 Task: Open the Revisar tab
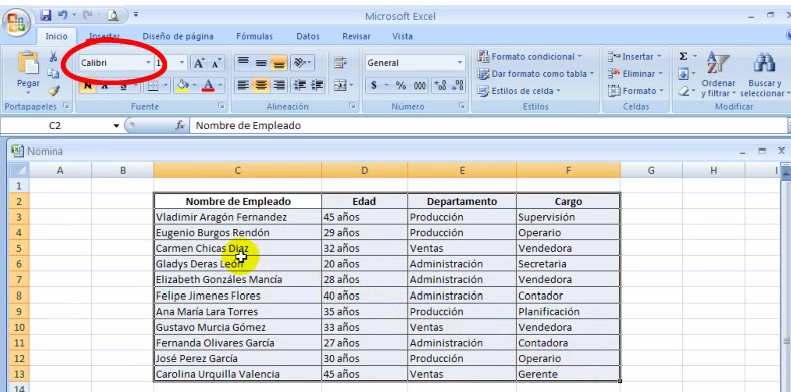coord(356,36)
